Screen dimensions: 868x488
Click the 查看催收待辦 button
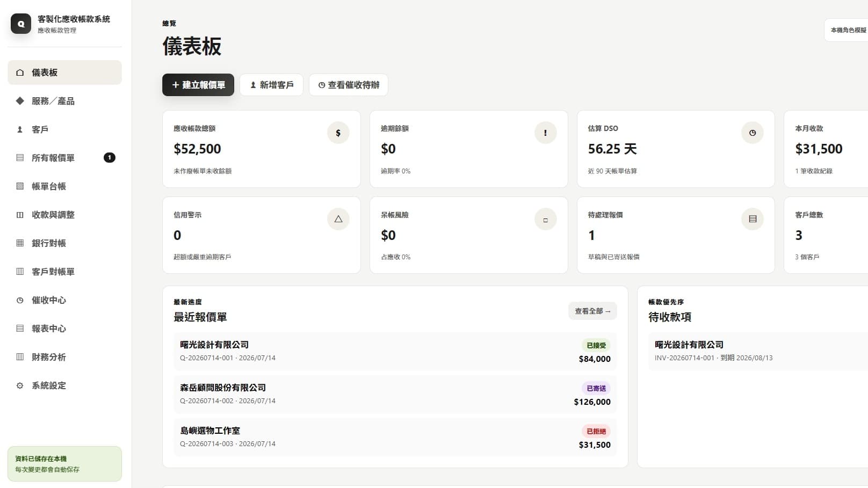tap(349, 85)
